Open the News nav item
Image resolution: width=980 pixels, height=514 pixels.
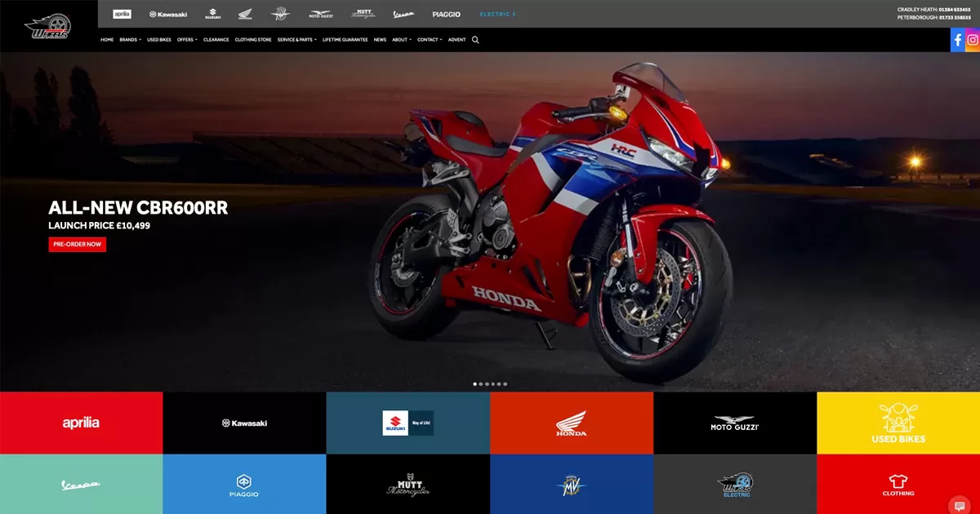380,40
